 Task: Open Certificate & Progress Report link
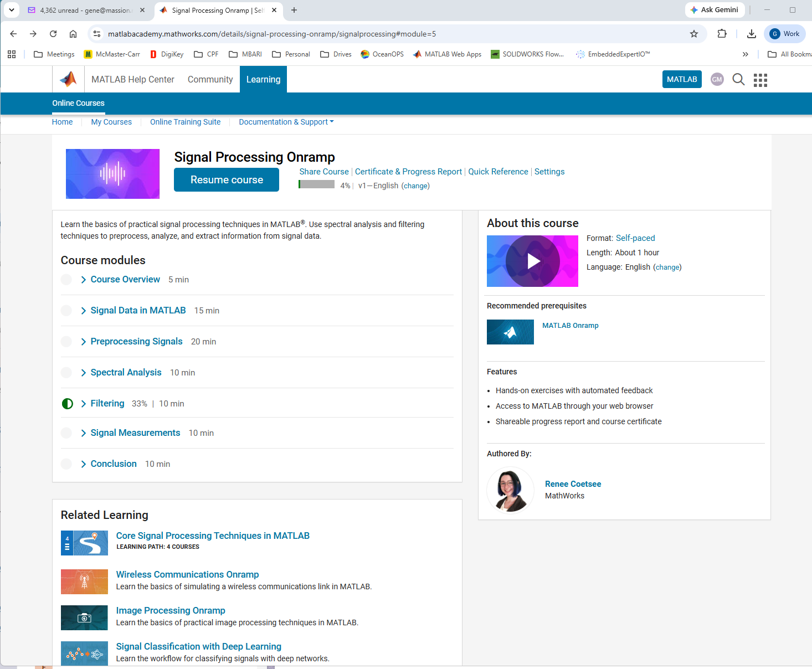pyautogui.click(x=408, y=172)
